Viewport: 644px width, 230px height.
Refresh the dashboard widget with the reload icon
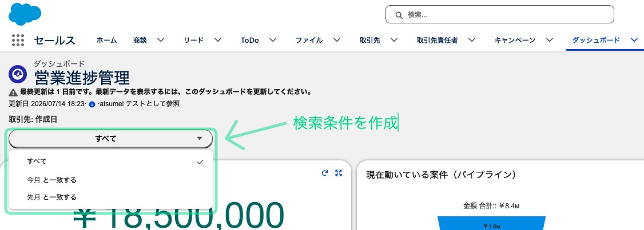coord(325,173)
